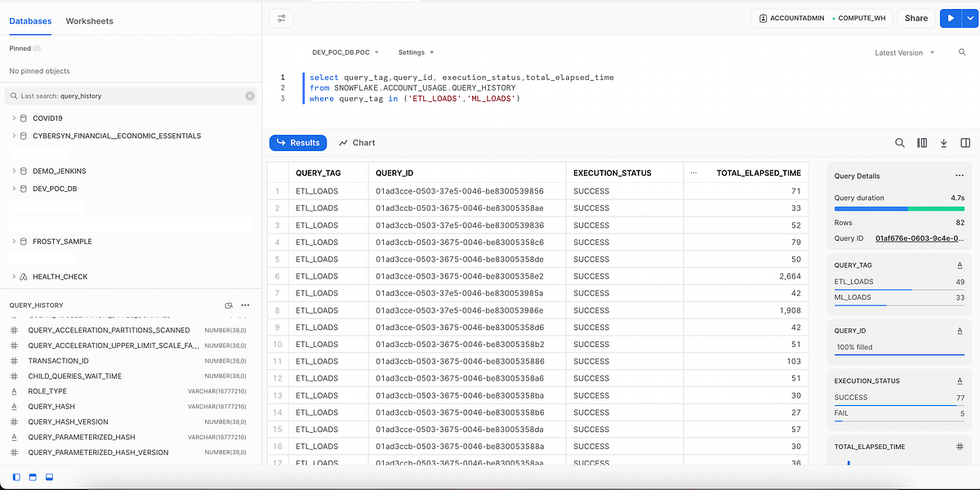
Task: Download the query results
Action: click(943, 142)
